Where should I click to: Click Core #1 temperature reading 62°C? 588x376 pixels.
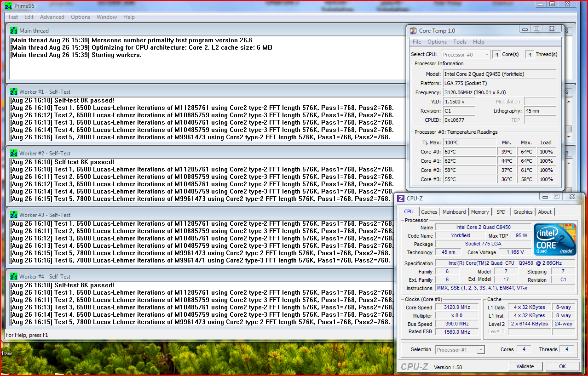469,161
